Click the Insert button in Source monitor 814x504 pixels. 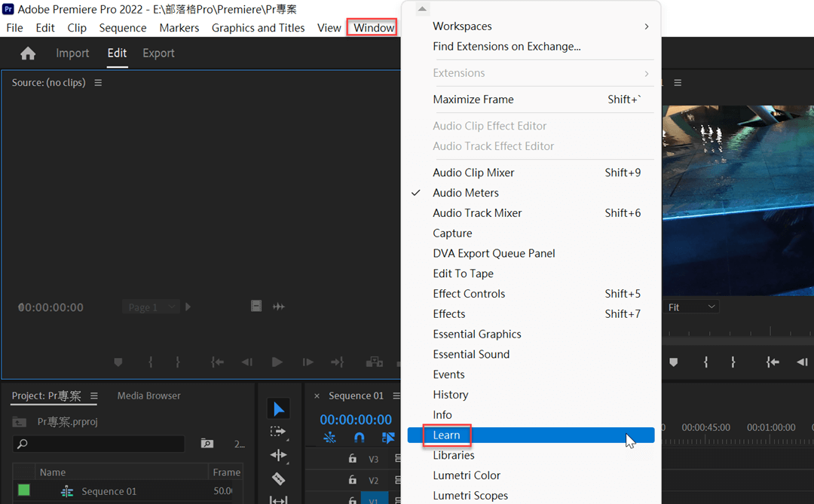[x=374, y=362]
